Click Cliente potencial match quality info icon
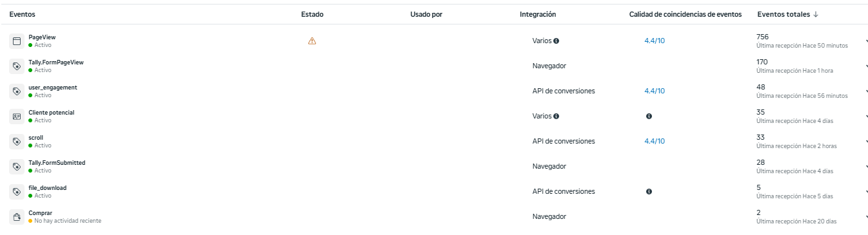Viewport: 868px width, 235px height. (649, 116)
